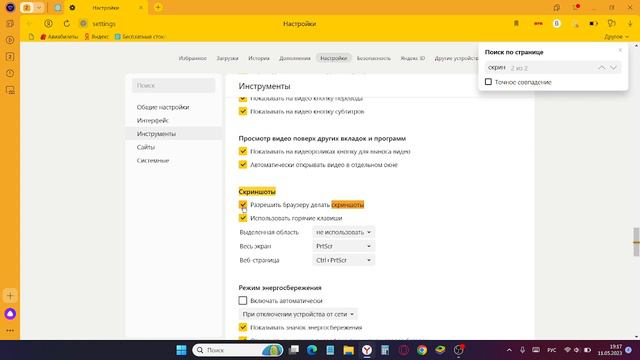
Task: Focus the settings Поиск field
Action: coord(173,85)
